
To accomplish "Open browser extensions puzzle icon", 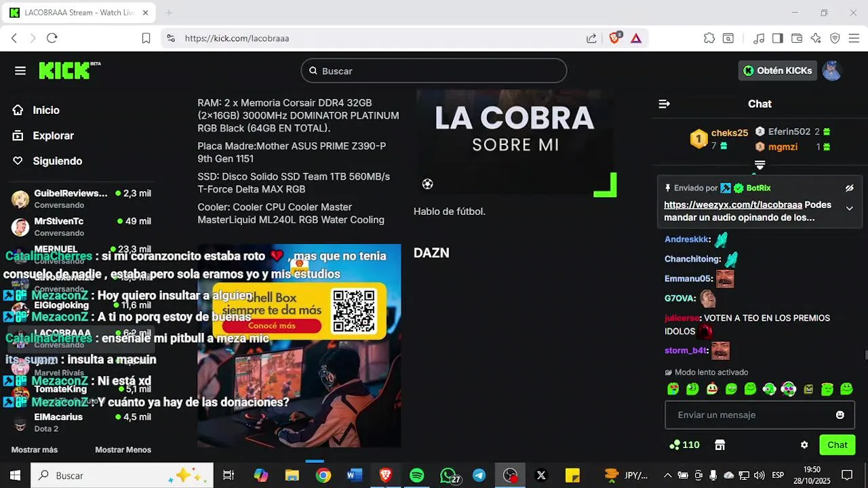I will click(x=709, y=39).
